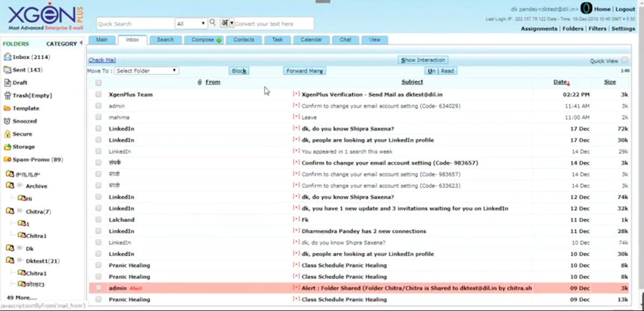
Task: Select the Hindi transliteration icon near search bar
Action: click(x=224, y=23)
